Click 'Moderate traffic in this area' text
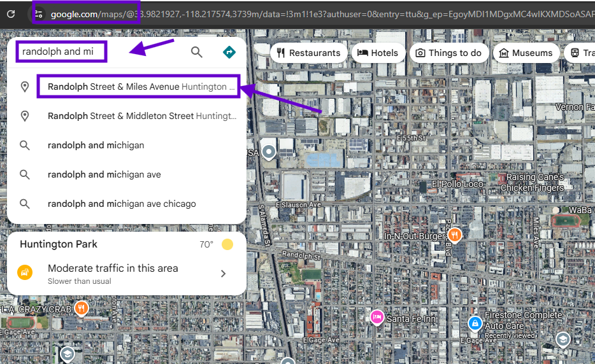The image size is (595, 364). click(113, 268)
